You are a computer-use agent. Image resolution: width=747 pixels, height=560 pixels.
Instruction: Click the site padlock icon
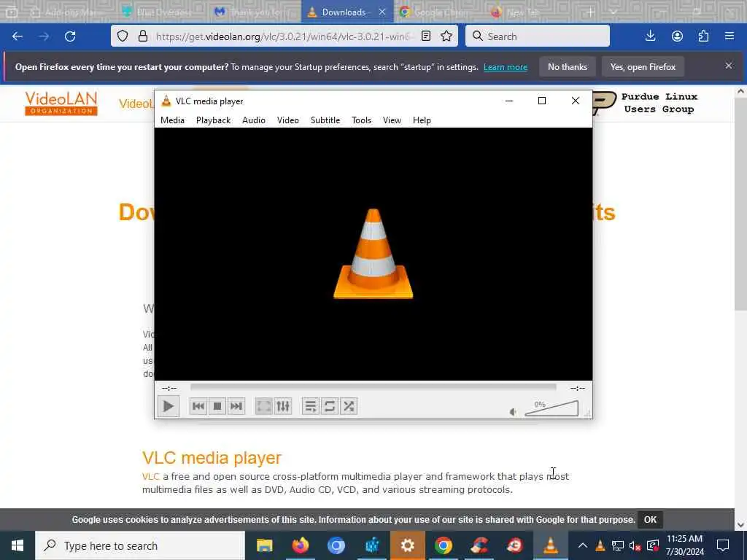(x=143, y=36)
